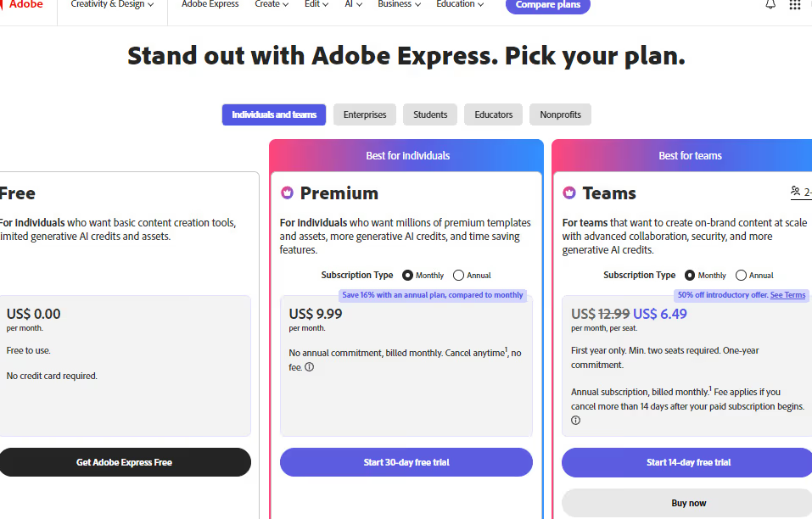Expand the Creativity & Design menu
The width and height of the screenshot is (812, 519).
111,4
